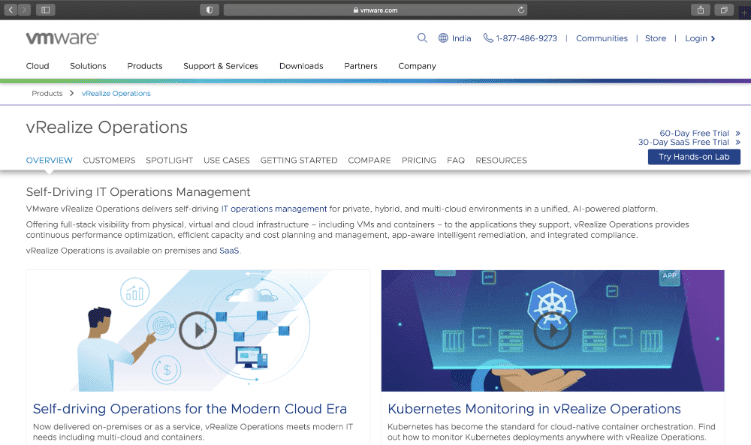Screen dimensions: 751x445
Task: Open site search with magnifier icon
Action: [422, 38]
